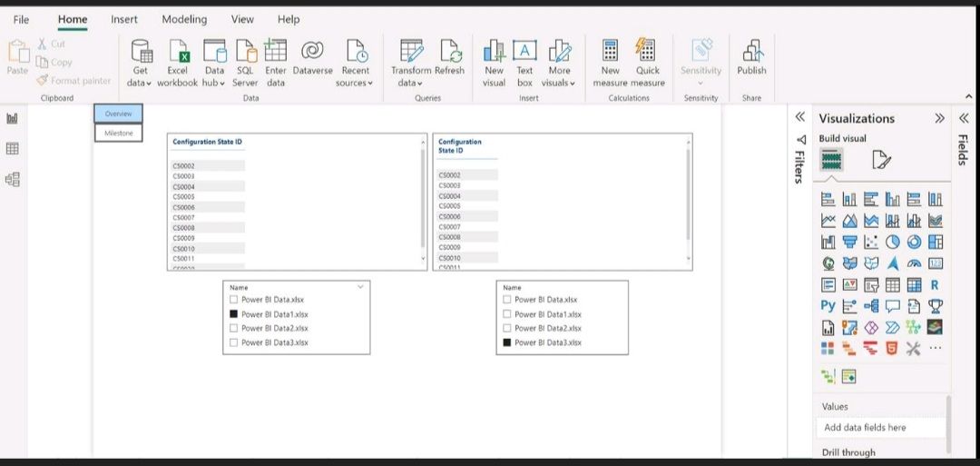Screen dimensions: 980x466
Task: Select the Home ribbon tab
Action: tap(73, 19)
